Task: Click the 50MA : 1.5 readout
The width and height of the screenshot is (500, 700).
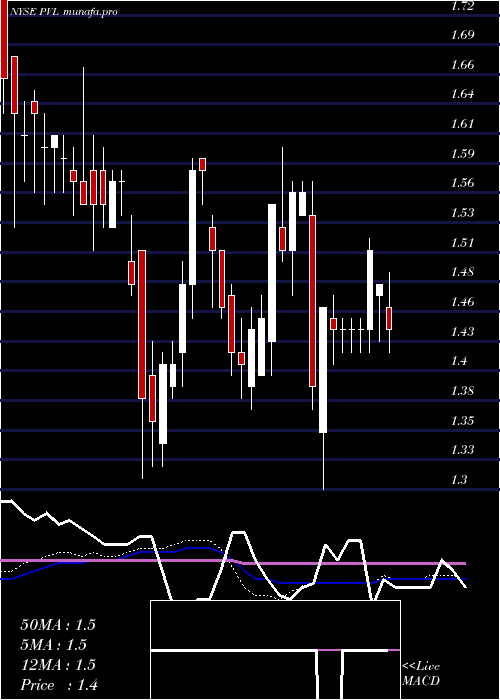Action: pyautogui.click(x=58, y=625)
